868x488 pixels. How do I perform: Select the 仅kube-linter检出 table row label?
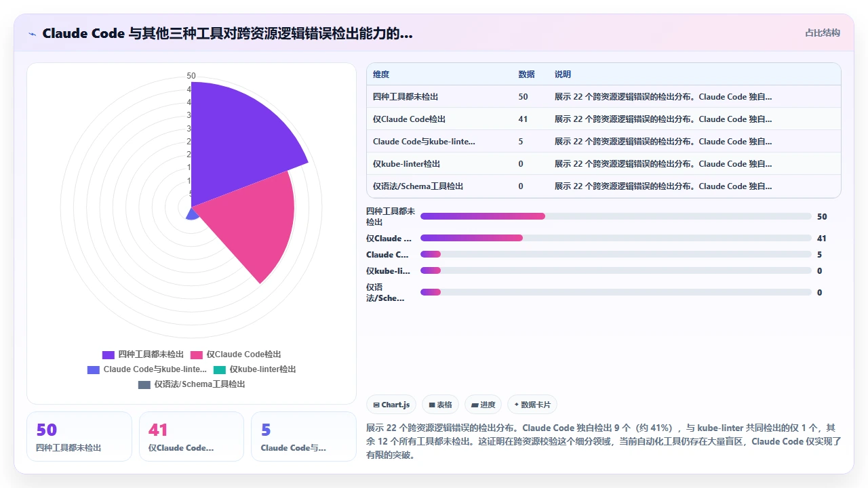406,164
